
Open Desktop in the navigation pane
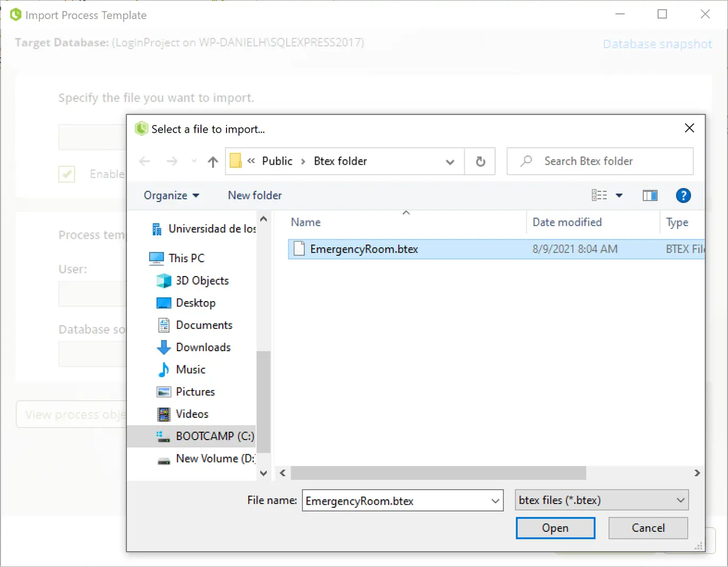coord(196,303)
